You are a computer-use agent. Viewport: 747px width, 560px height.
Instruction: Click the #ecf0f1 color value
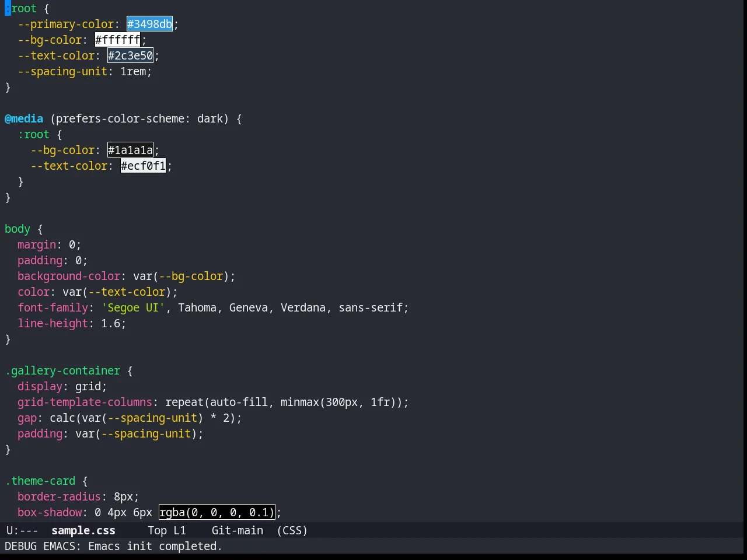tap(143, 166)
